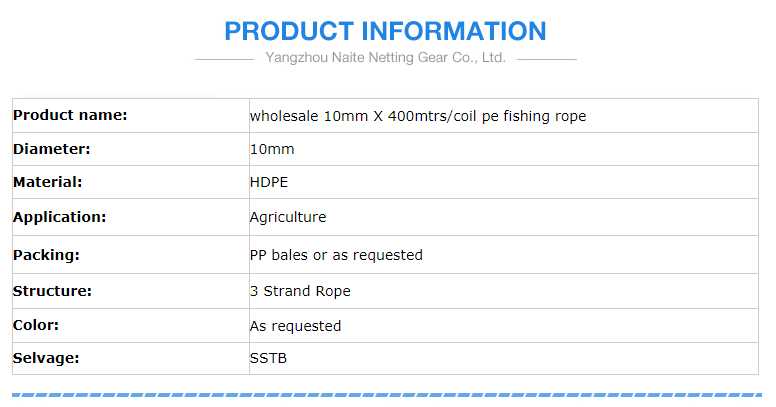This screenshot has height=407, width=776.
Task: Click the As requested color value
Action: click(x=294, y=326)
